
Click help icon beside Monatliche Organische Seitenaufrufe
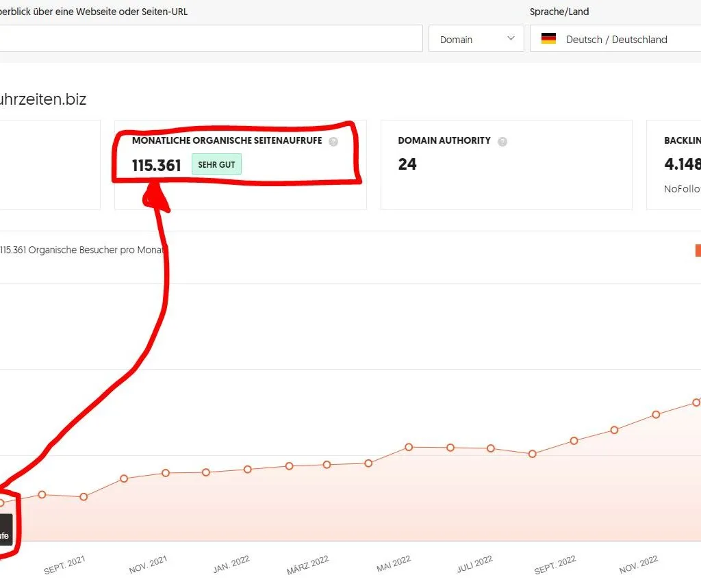coord(333,142)
